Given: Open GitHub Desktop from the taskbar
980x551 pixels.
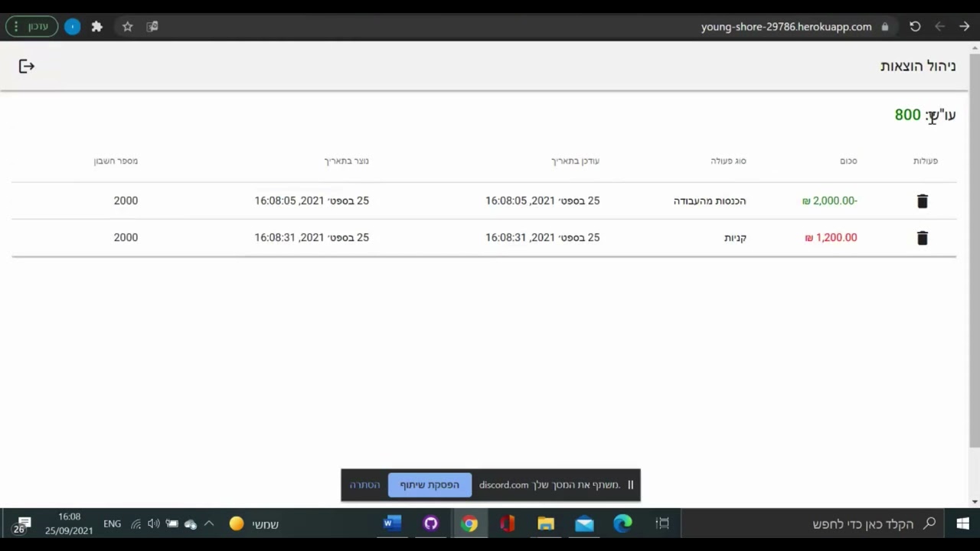Looking at the screenshot, I should point(430,524).
